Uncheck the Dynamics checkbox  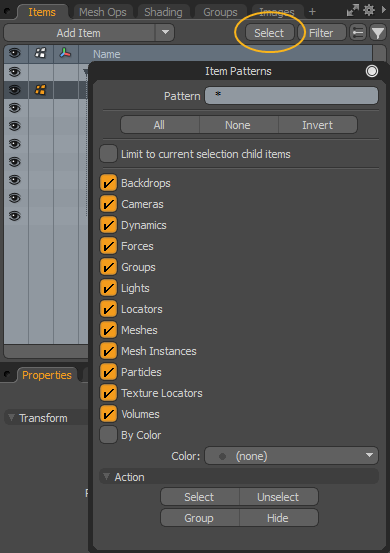(x=108, y=225)
